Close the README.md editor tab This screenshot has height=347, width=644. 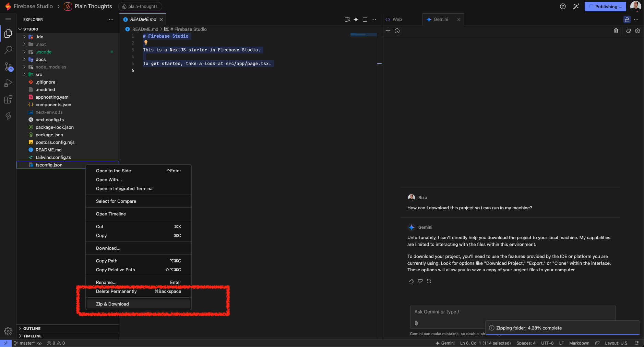[x=161, y=20]
